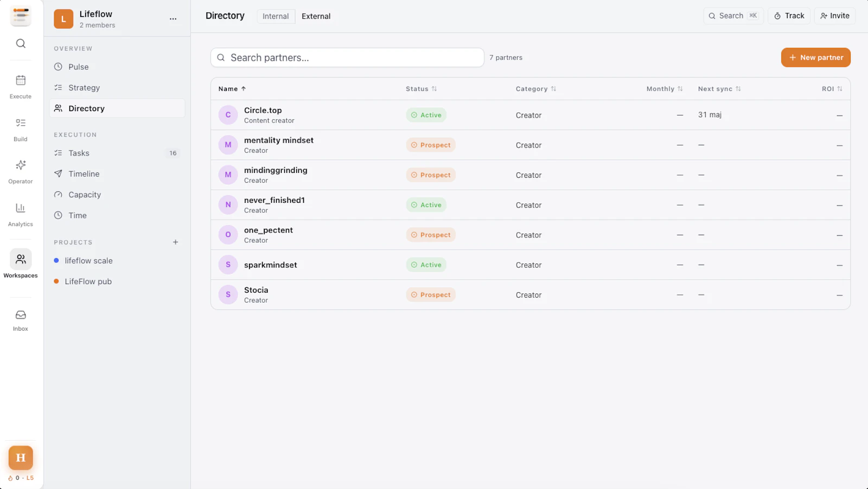The image size is (868, 489).
Task: Open the Inbox tray icon
Action: click(21, 315)
